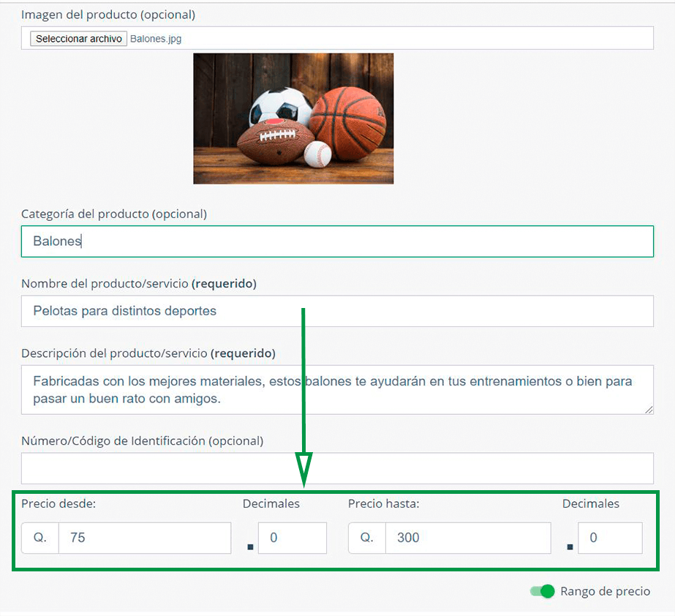Screen dimensions: 675x616
Task: Click the Q. currency prefix of Precio hasta
Action: [367, 538]
